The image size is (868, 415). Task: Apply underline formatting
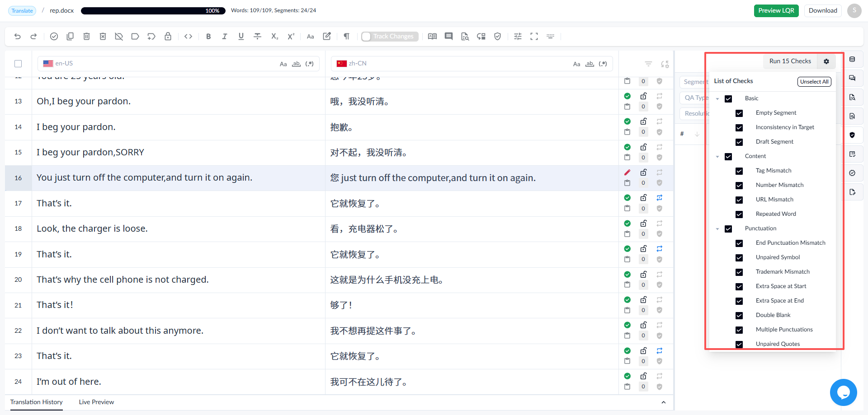pos(241,37)
